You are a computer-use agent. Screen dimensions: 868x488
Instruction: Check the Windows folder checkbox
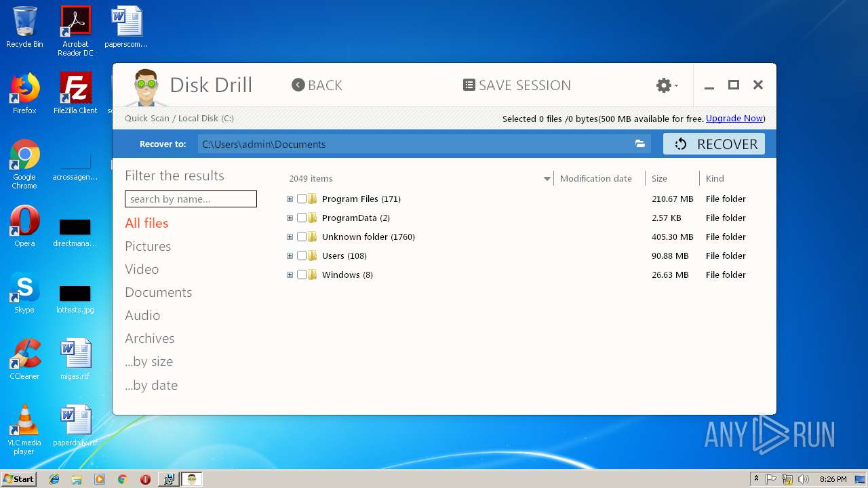pyautogui.click(x=302, y=274)
